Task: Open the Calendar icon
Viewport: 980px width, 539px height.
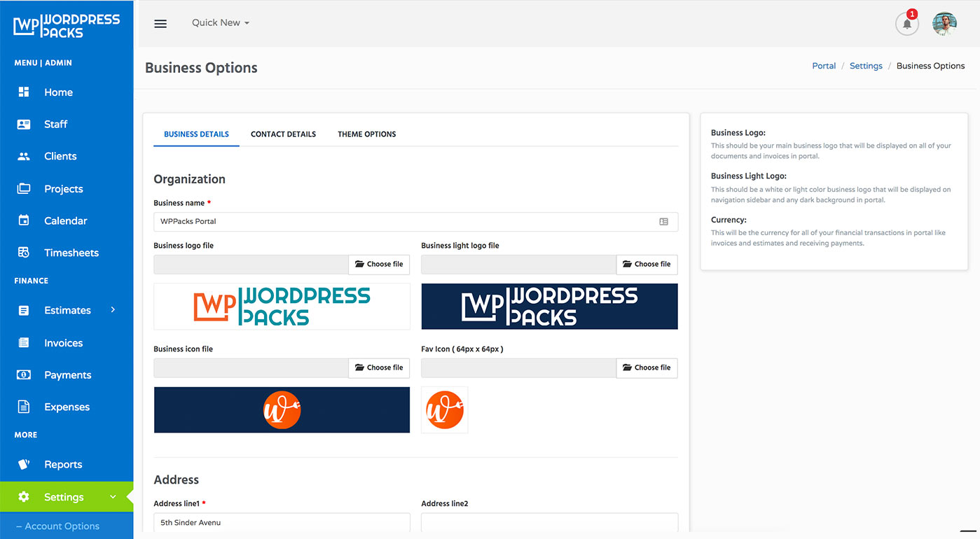Action: (23, 220)
